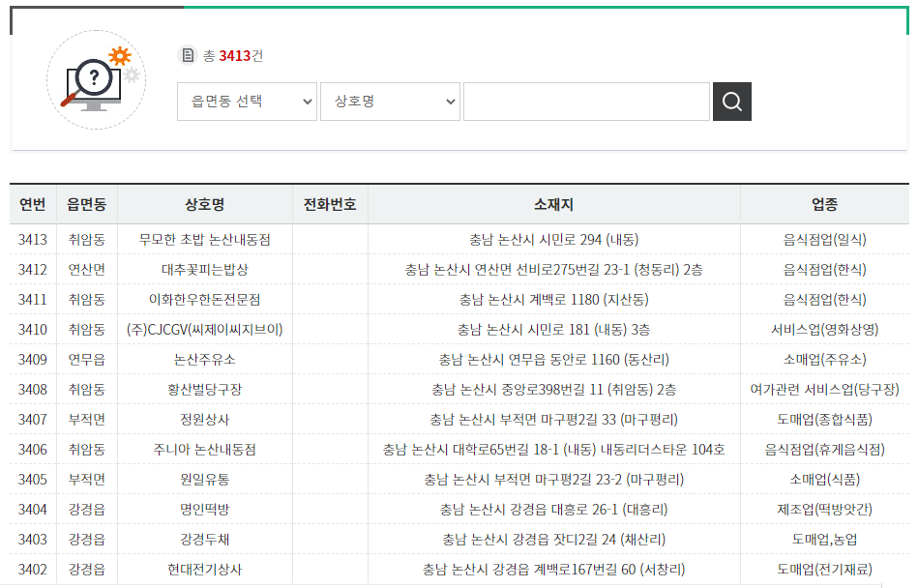Select business name 논산주유소
Image resolution: width=918 pixels, height=588 pixels.
click(205, 359)
